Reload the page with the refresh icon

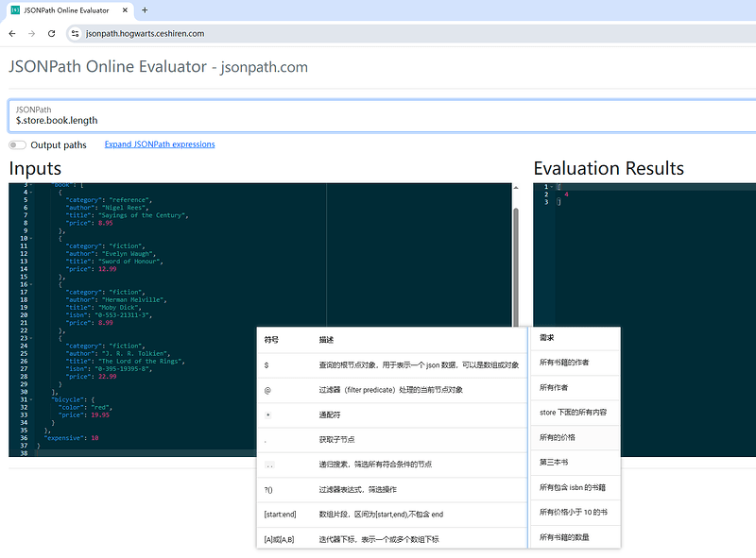[52, 34]
